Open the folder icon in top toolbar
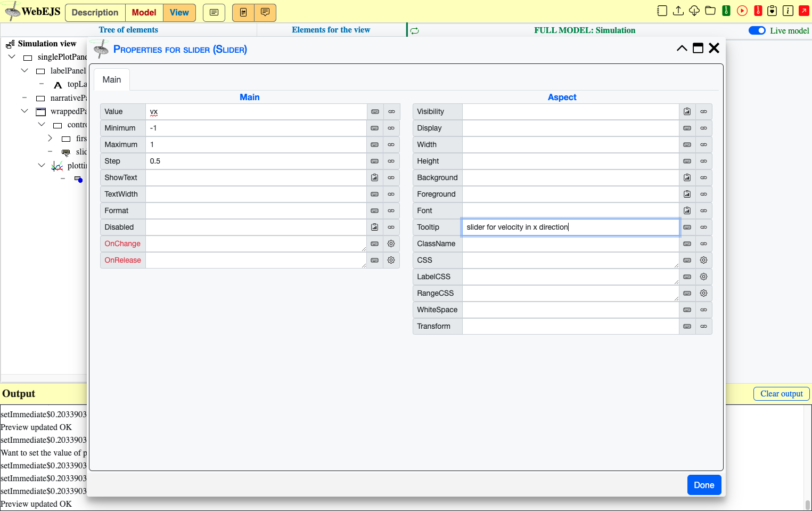The width and height of the screenshot is (812, 511). 710,11
